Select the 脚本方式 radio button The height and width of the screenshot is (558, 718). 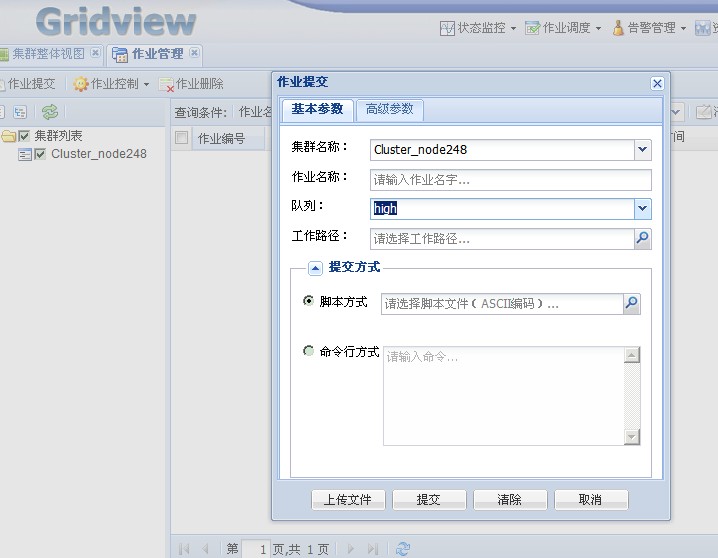pos(309,301)
